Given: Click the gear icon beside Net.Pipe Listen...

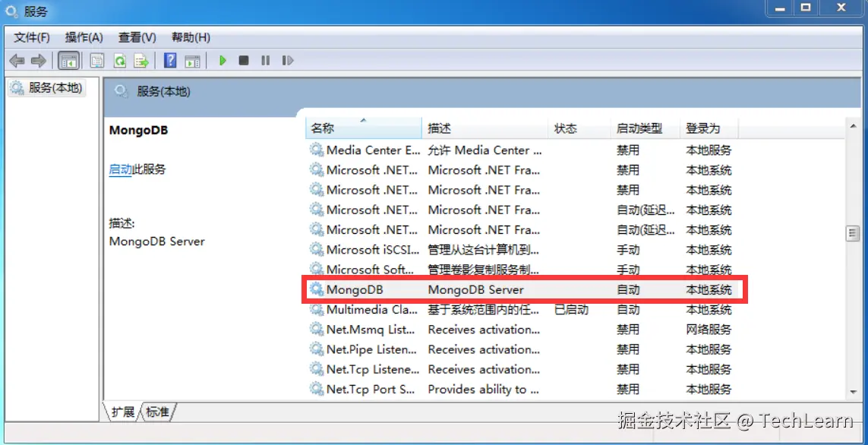Looking at the screenshot, I should click(317, 349).
